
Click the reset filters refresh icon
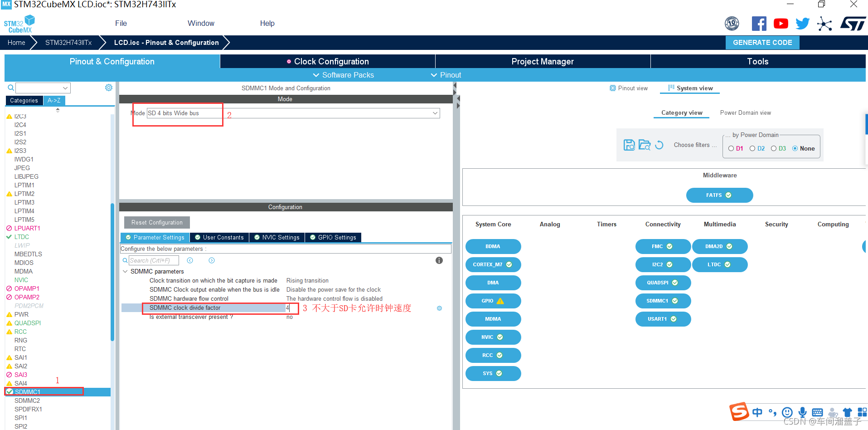(659, 145)
